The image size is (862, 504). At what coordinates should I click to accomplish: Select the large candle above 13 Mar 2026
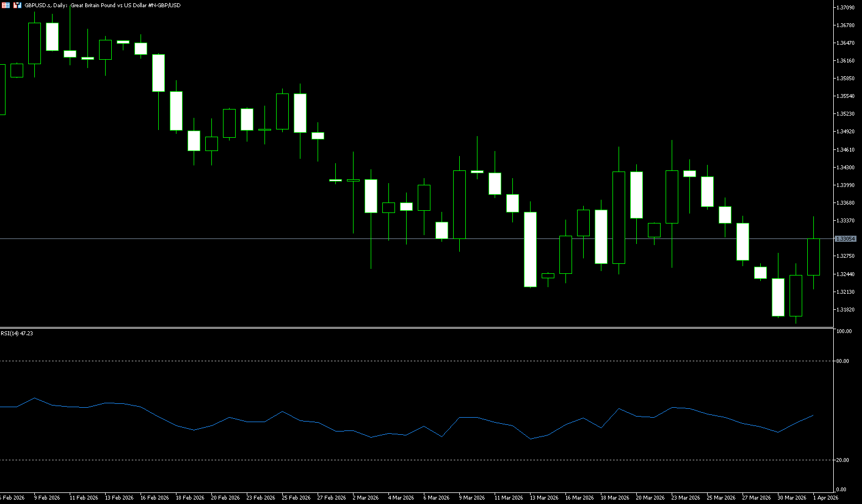tap(530, 249)
